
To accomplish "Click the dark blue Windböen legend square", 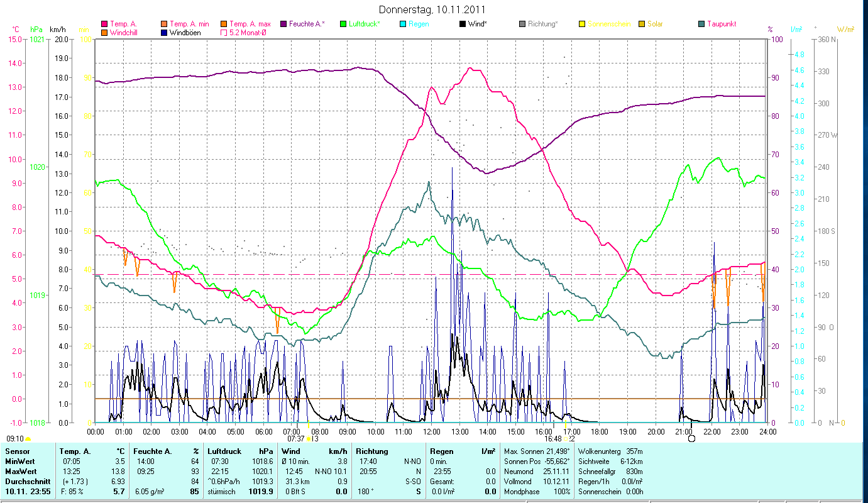I will (x=164, y=33).
